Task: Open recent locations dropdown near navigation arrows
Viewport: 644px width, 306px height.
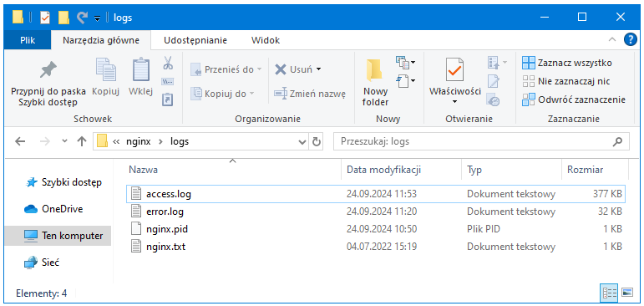Action: click(64, 141)
